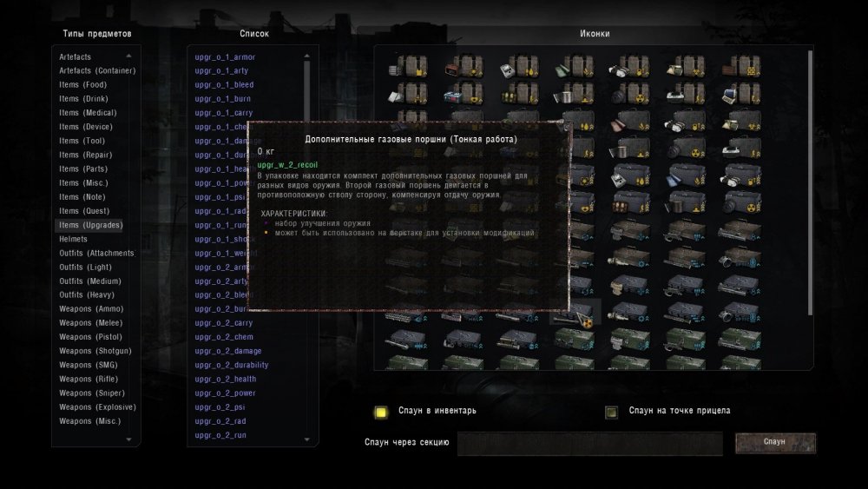The image size is (868, 489).
Task: Select upgr_o_1_armor in the list
Action: click(x=225, y=57)
